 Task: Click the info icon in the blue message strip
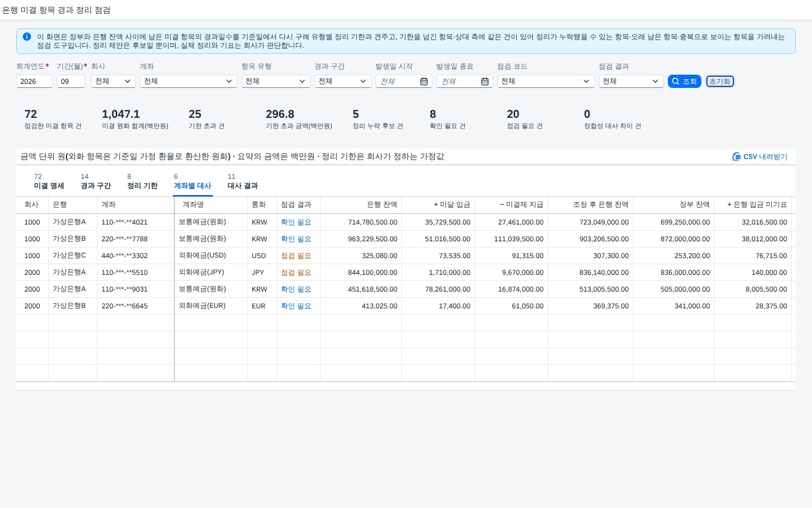(x=27, y=37)
